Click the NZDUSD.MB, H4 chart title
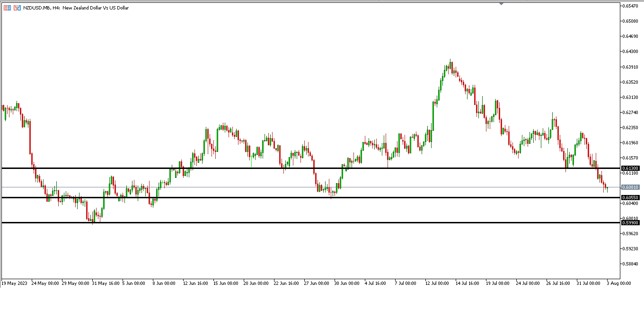 (76, 8)
